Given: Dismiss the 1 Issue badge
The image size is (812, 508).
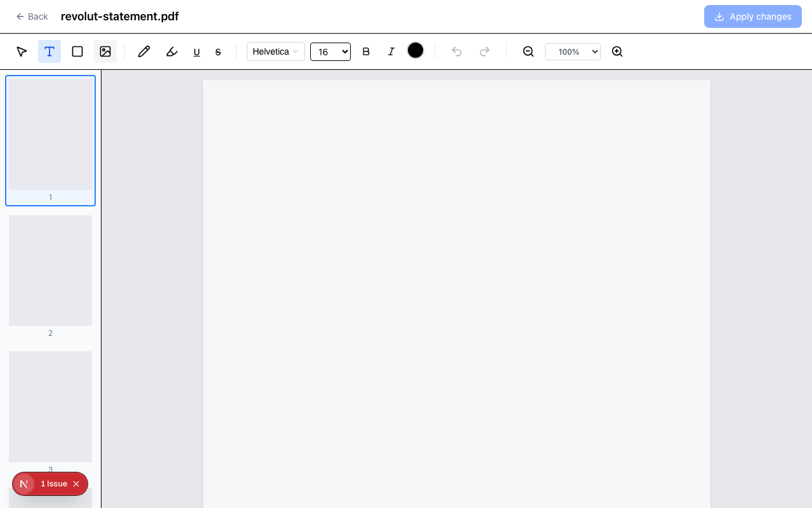Looking at the screenshot, I should [x=76, y=484].
